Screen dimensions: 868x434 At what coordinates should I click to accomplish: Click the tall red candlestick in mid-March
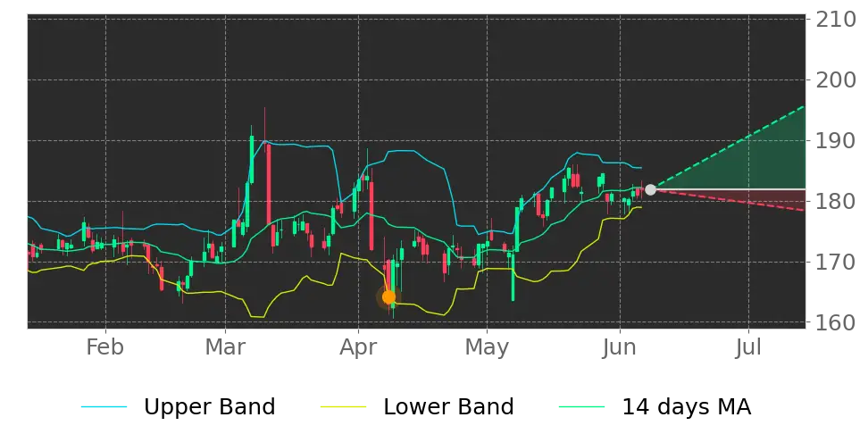pyautogui.click(x=269, y=184)
